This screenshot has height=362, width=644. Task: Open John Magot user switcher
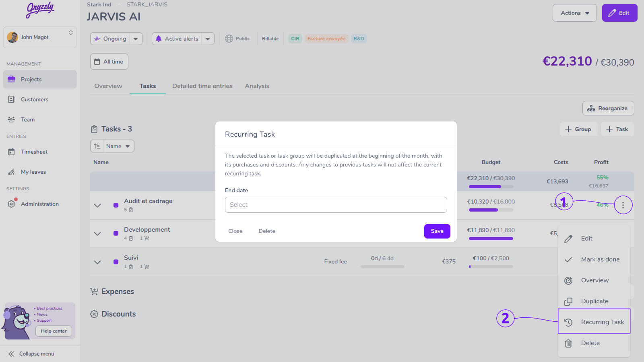click(40, 37)
